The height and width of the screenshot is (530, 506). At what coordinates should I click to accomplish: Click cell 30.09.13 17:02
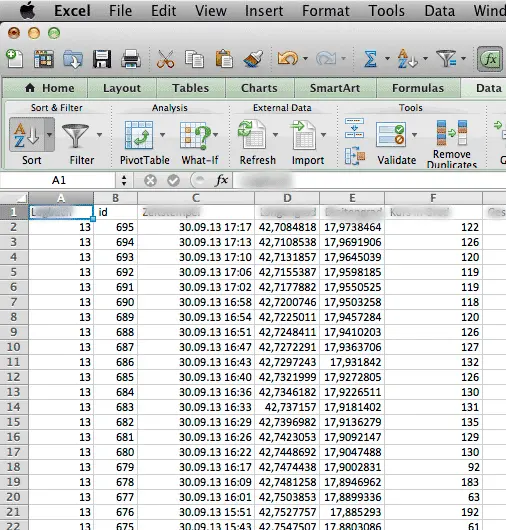(x=196, y=287)
